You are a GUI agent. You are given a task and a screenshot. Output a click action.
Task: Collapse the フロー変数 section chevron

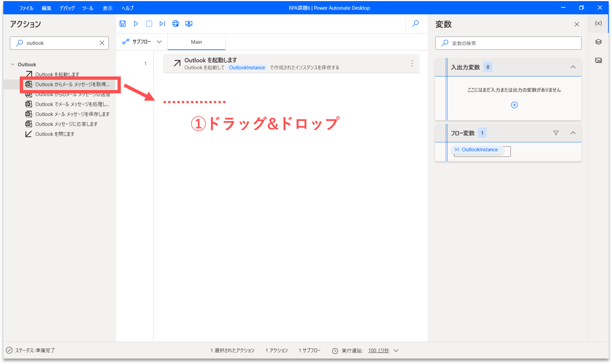[x=573, y=133]
